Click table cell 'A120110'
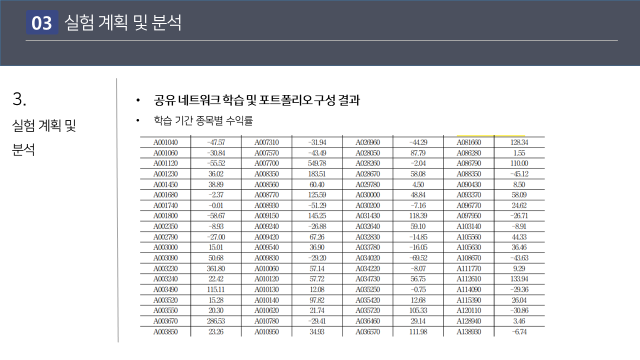The width and height of the screenshot is (640, 360). coord(469,311)
